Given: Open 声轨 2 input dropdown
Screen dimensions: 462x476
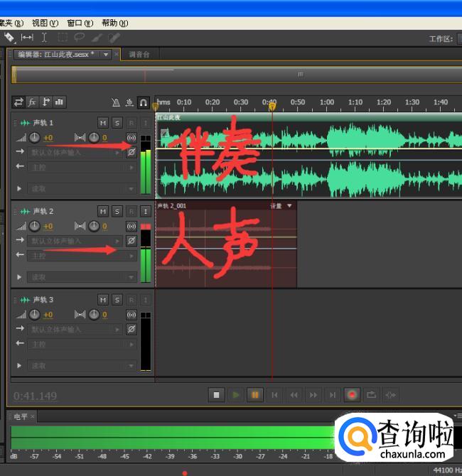Looking at the screenshot, I should tap(75, 241).
